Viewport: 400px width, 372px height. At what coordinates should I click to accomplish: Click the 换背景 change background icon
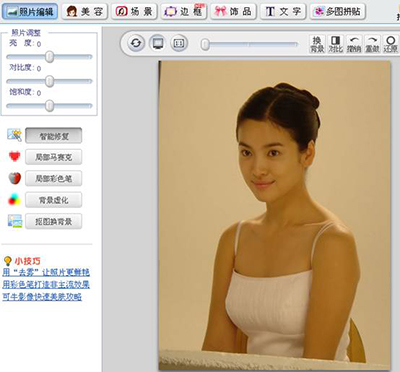coord(317,44)
